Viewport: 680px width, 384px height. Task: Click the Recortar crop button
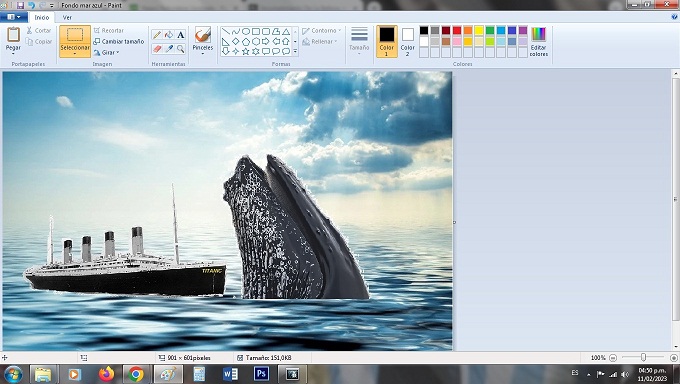tap(108, 30)
